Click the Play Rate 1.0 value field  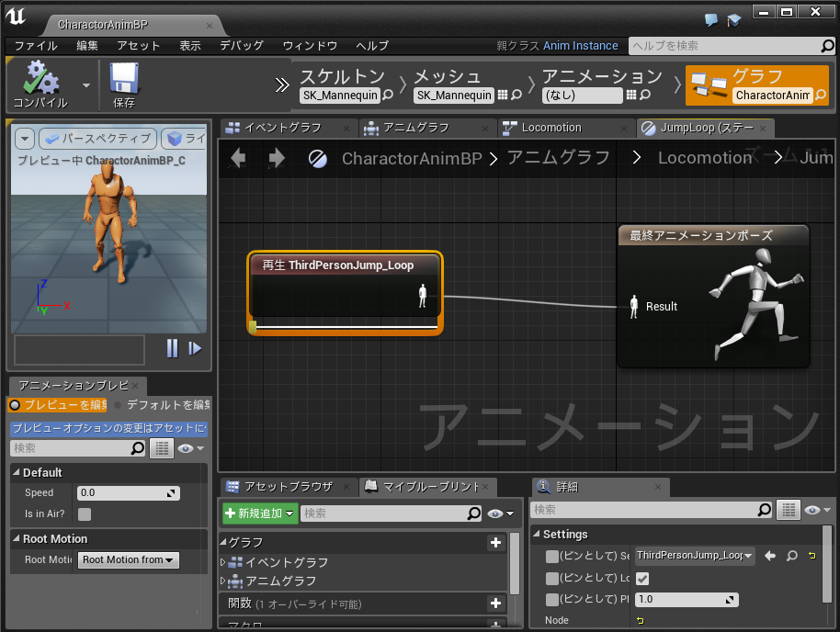pyautogui.click(x=687, y=599)
